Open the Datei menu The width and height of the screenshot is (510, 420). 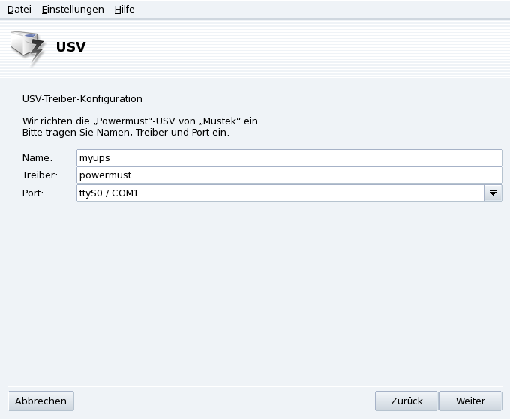(19, 10)
